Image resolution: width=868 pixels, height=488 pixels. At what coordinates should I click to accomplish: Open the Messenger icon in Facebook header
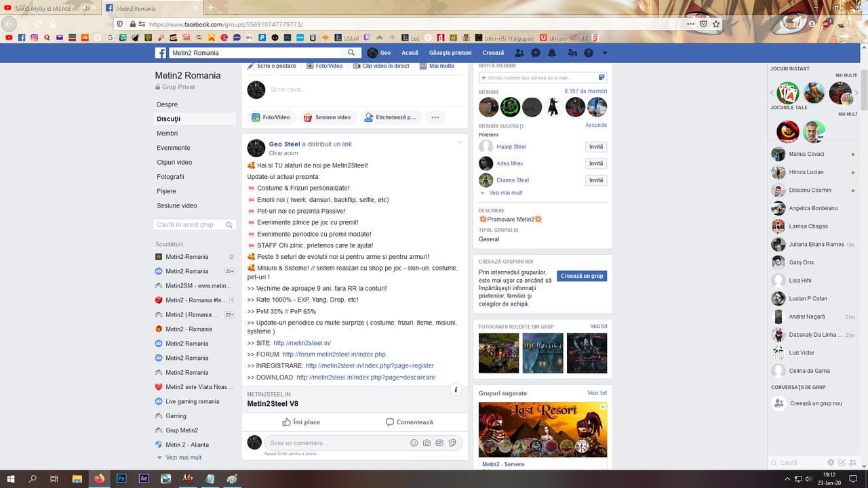[x=536, y=53]
